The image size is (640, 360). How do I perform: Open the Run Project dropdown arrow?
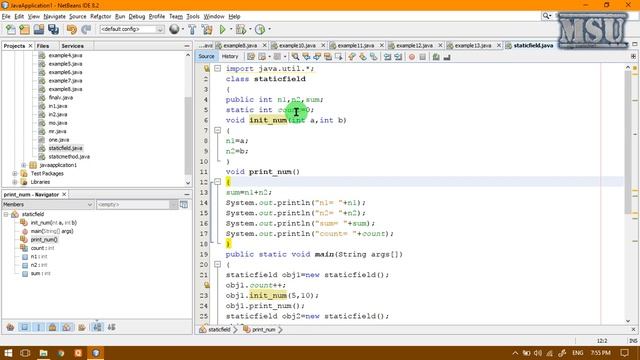[x=231, y=29]
